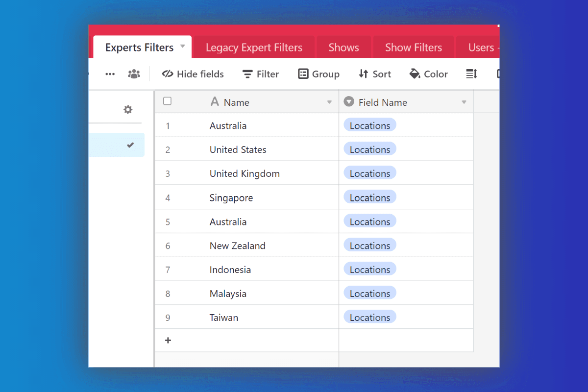Screen dimensions: 588x392
Task: Open the Sort toolbar option
Action: (x=375, y=74)
